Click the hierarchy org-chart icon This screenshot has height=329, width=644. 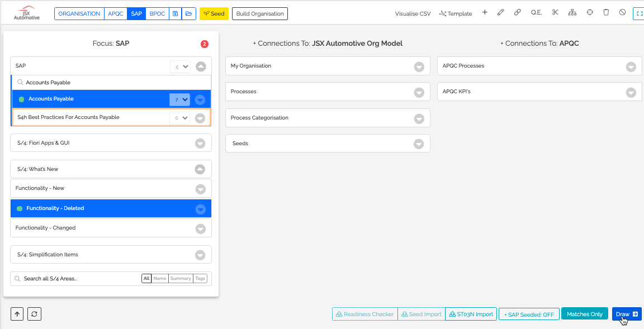click(x=572, y=13)
